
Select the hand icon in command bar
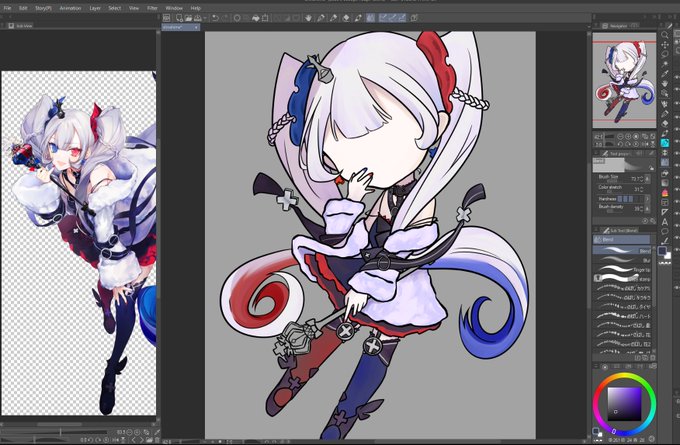tap(308, 18)
